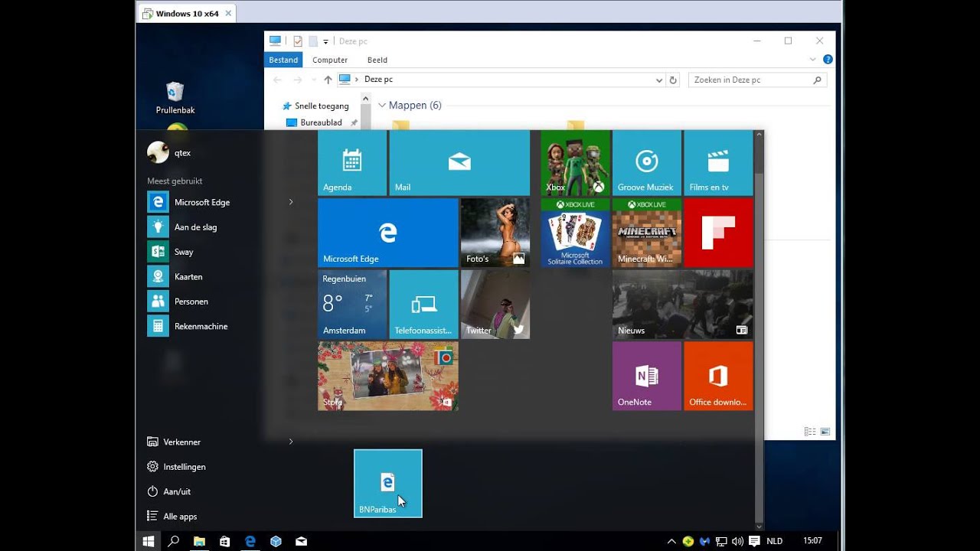Screen dimensions: 980x551
Task: Click the Windows Start button
Action: click(x=149, y=541)
